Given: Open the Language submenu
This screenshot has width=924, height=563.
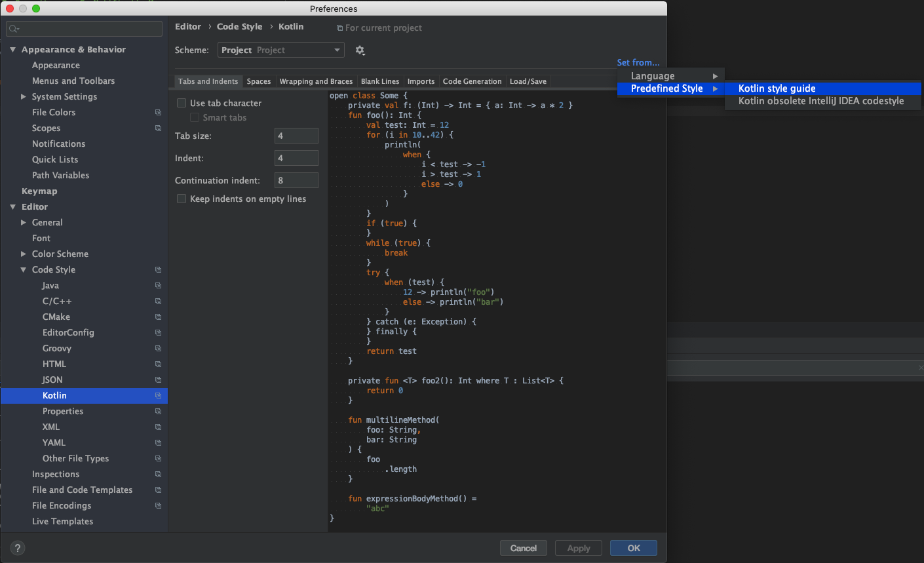Looking at the screenshot, I should tap(671, 76).
